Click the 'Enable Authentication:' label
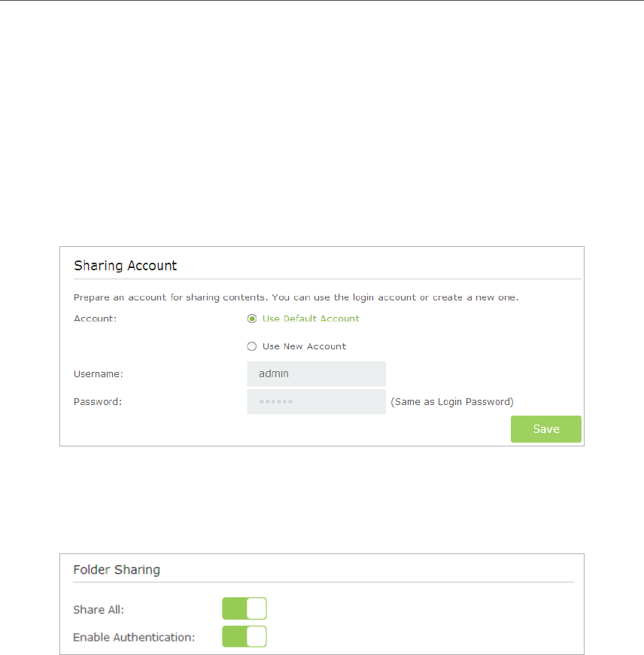The width and height of the screenshot is (644, 655). click(134, 637)
